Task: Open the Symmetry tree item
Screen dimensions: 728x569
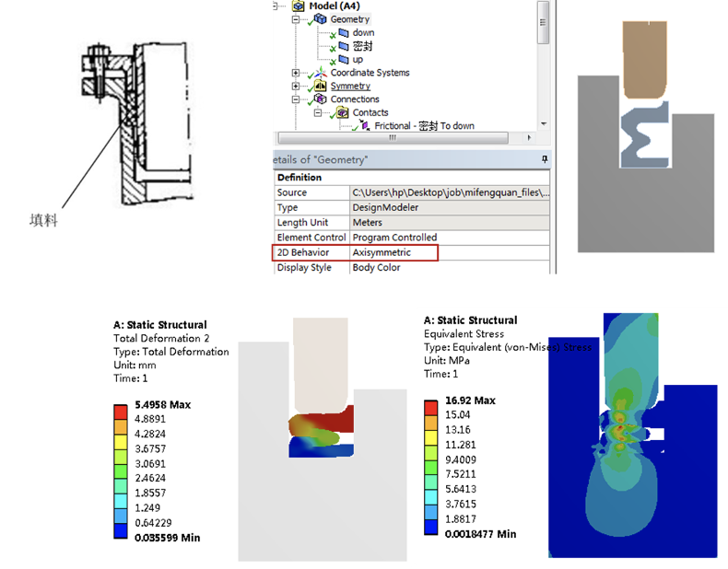Action: point(350,87)
